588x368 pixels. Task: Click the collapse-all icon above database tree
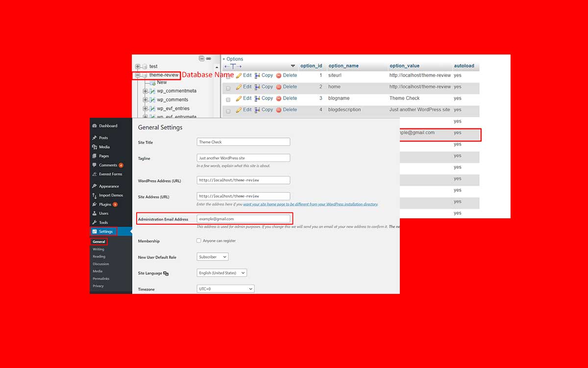[201, 58]
